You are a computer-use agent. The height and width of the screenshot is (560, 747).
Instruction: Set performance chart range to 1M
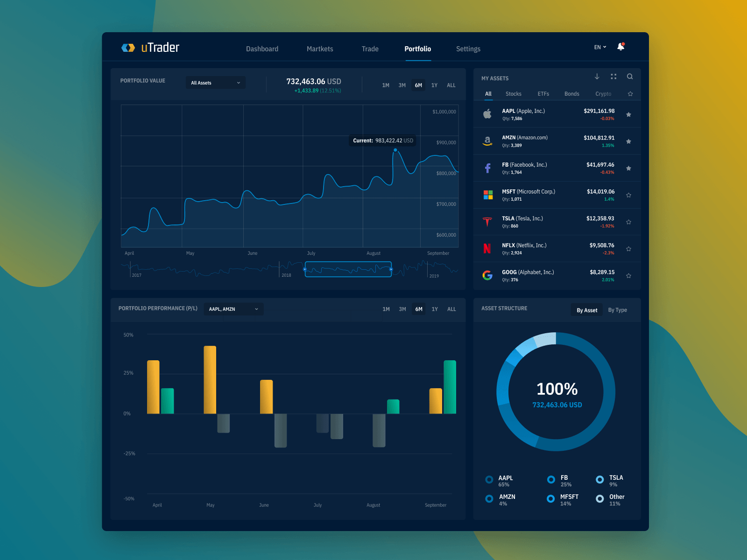(386, 309)
